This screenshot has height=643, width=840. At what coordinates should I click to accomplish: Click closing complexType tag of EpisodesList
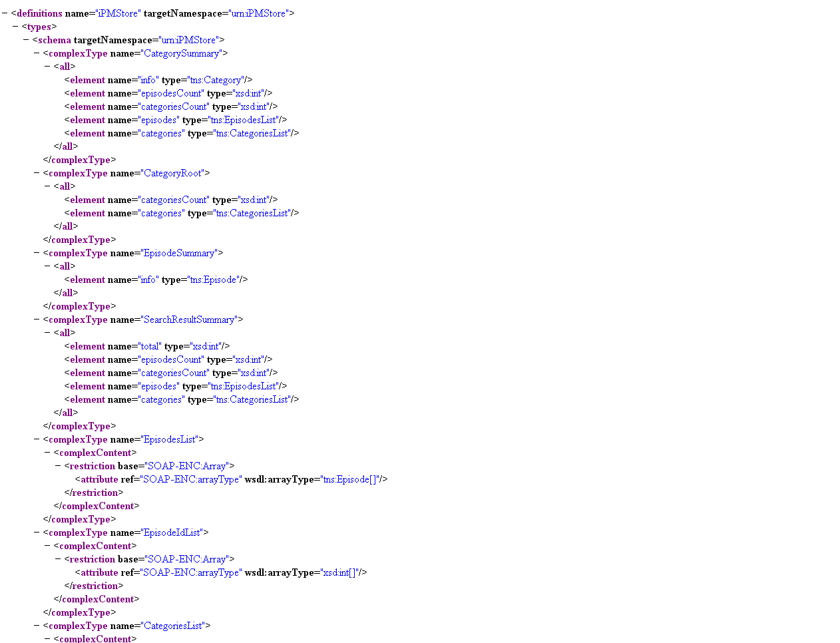tap(80, 519)
